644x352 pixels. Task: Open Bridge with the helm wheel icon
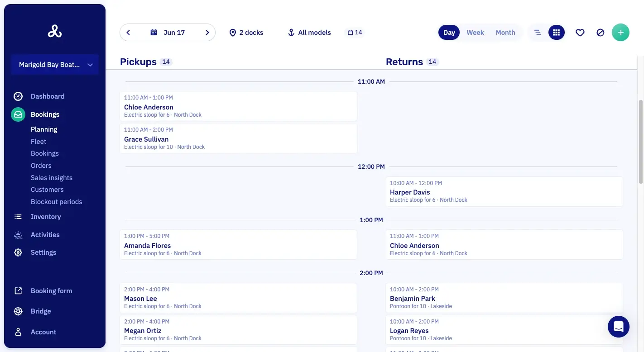pos(18,311)
